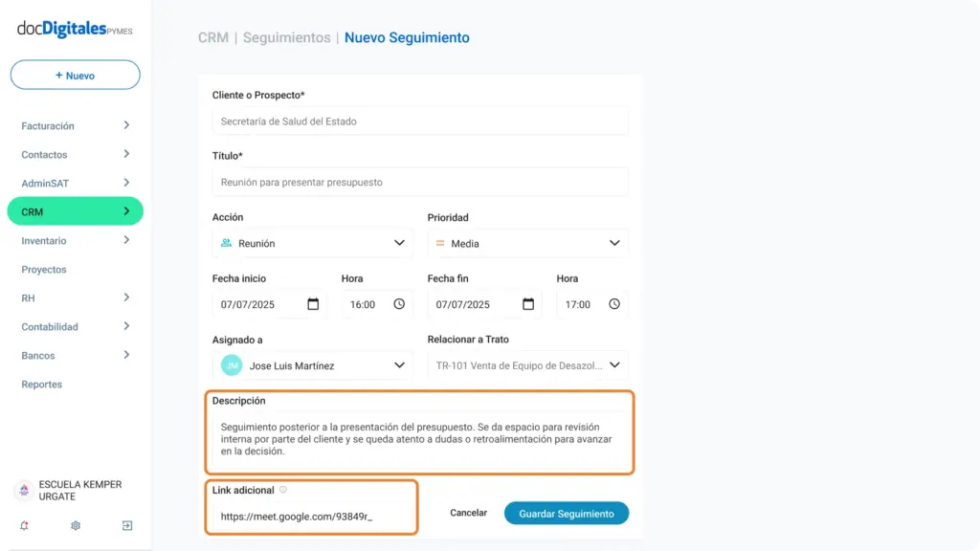Open the Acción dropdown showing Reunión
980x551 pixels.
pos(312,243)
